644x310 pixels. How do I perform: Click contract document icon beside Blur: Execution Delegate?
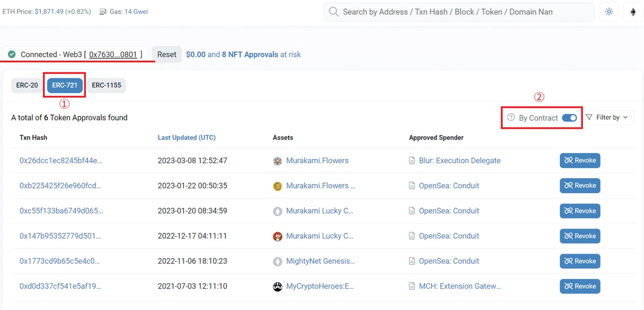click(x=412, y=161)
